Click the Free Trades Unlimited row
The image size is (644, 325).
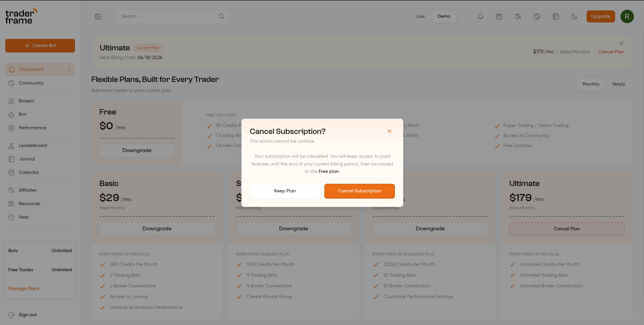click(40, 270)
